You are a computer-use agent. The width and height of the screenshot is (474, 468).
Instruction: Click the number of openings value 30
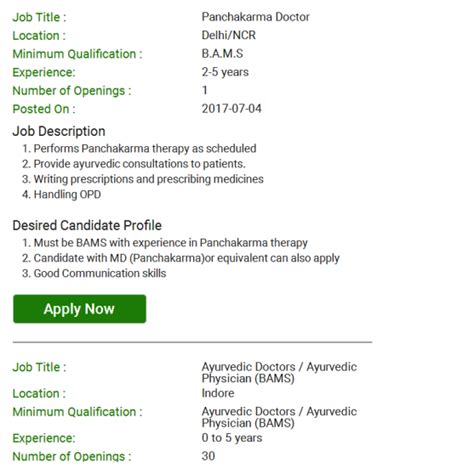point(208,456)
